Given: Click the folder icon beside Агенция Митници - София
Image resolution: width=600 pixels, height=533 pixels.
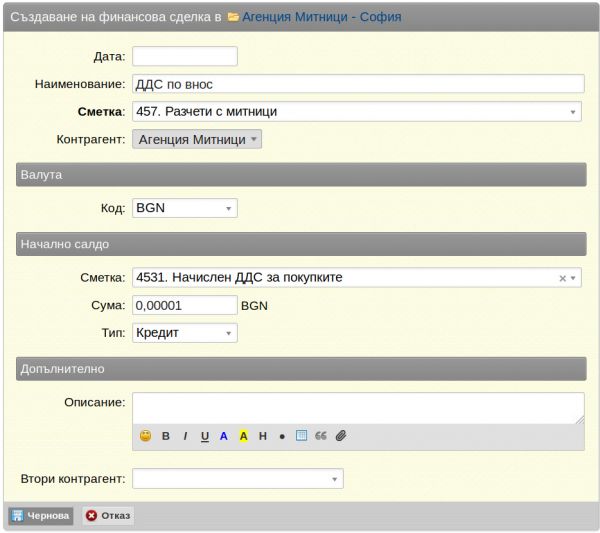Looking at the screenshot, I should tap(233, 17).
